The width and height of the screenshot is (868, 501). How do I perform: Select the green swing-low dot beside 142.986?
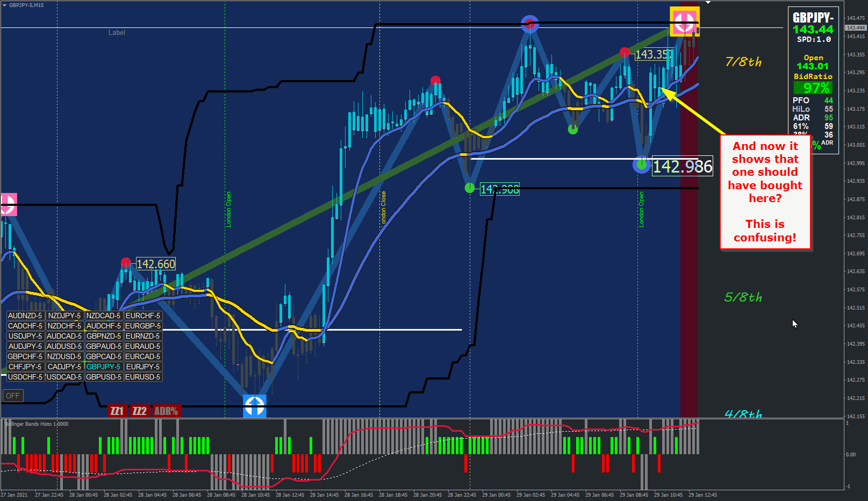pos(641,164)
